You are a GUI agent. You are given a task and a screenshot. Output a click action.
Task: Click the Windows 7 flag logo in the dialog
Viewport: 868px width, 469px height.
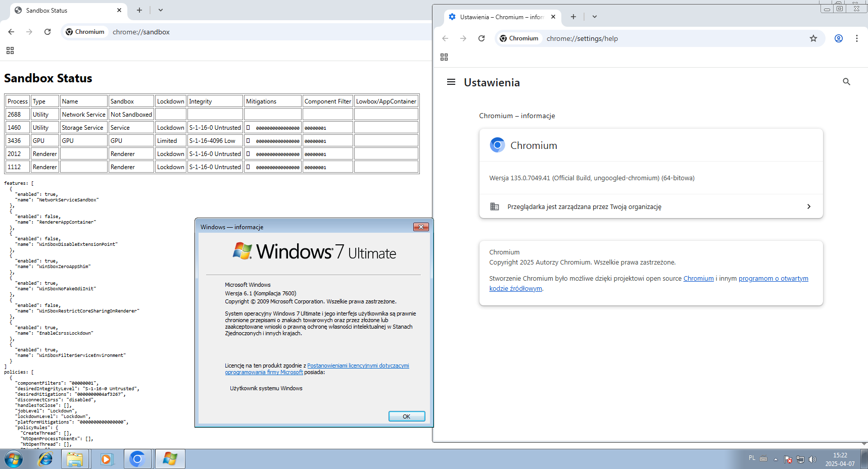point(243,251)
